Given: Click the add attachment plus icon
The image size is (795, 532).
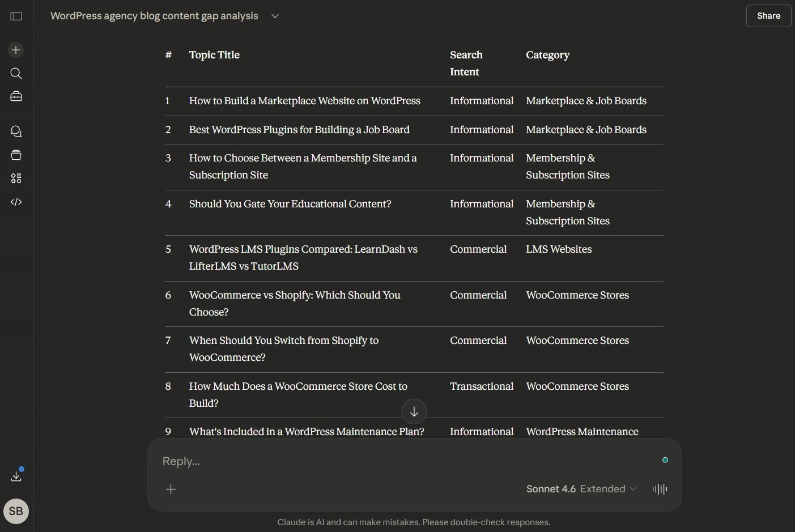Looking at the screenshot, I should pyautogui.click(x=171, y=489).
